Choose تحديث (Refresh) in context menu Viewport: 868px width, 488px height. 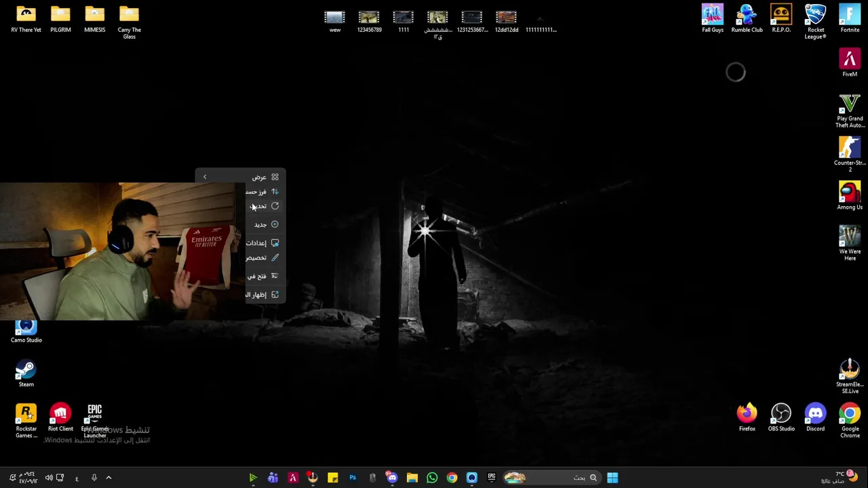pos(264,206)
